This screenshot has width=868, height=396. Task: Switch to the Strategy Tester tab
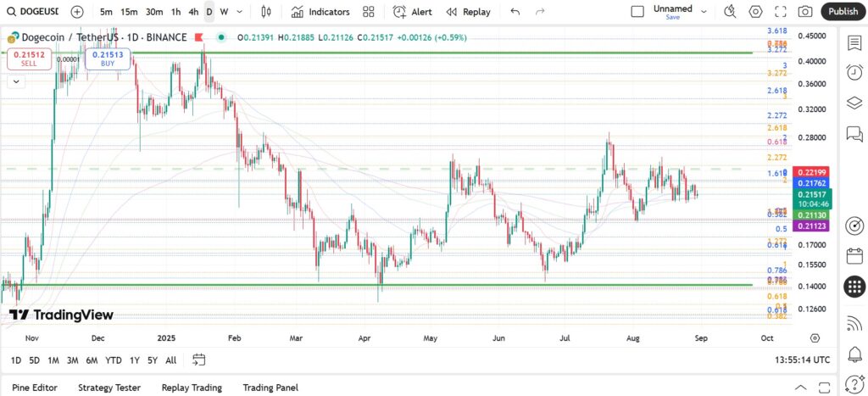pyautogui.click(x=109, y=388)
